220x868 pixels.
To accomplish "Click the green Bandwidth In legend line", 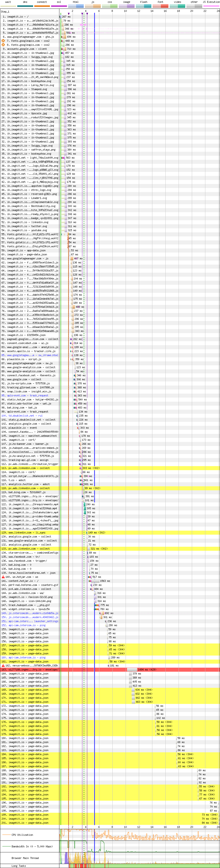I will point(6,846).
